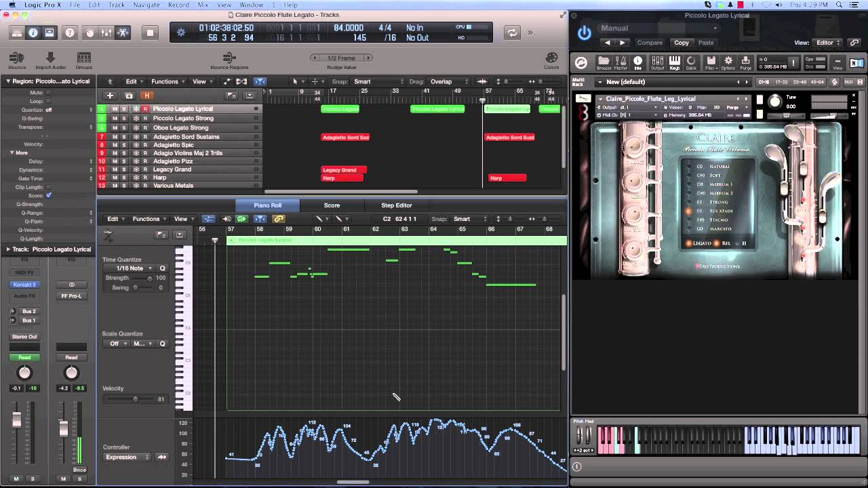The height and width of the screenshot is (488, 868).
Task: Adjust the Velocity slider in piano roll
Action: point(129,399)
